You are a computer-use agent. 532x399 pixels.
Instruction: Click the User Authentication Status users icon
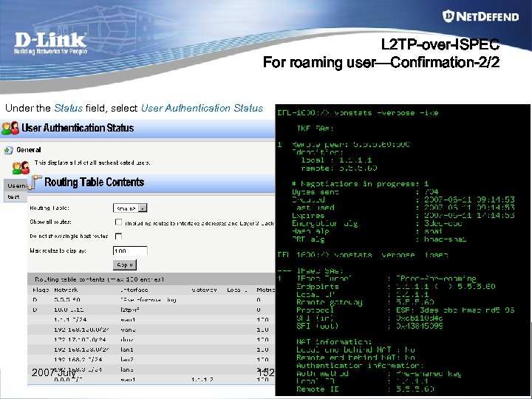point(10,128)
